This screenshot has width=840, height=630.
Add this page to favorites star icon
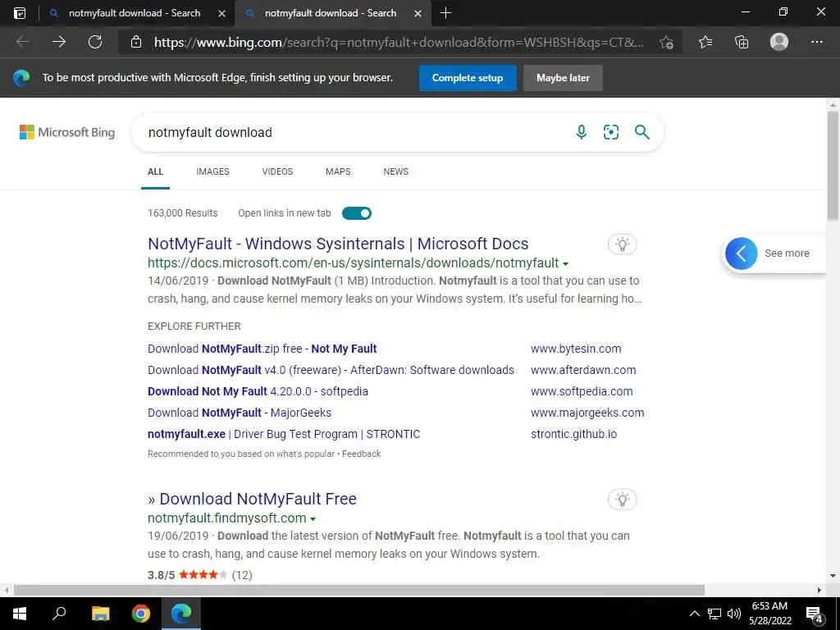pyautogui.click(x=666, y=42)
